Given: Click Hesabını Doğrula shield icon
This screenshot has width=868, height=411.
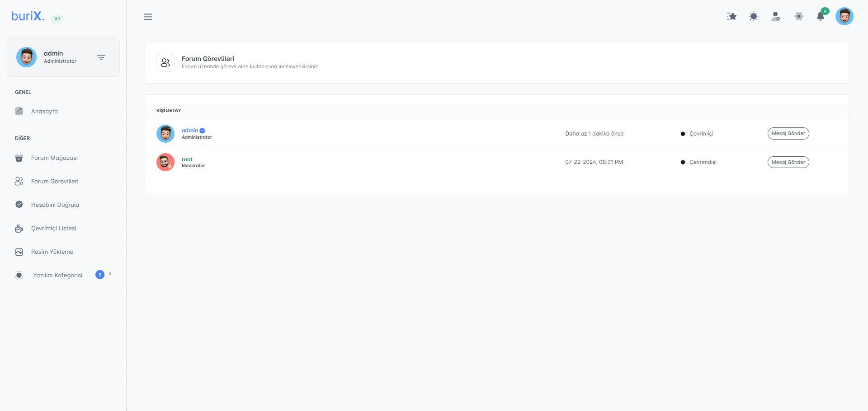Looking at the screenshot, I should [x=19, y=205].
